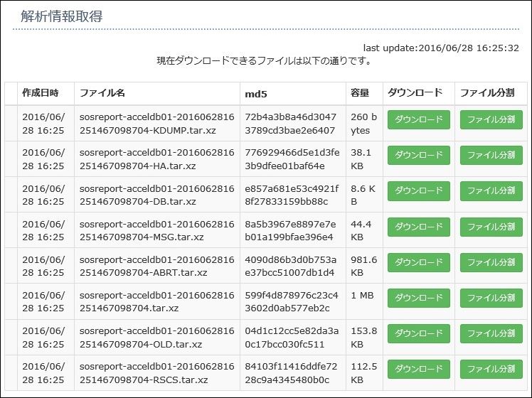Click the 作成日時 column header

[x=41, y=93]
